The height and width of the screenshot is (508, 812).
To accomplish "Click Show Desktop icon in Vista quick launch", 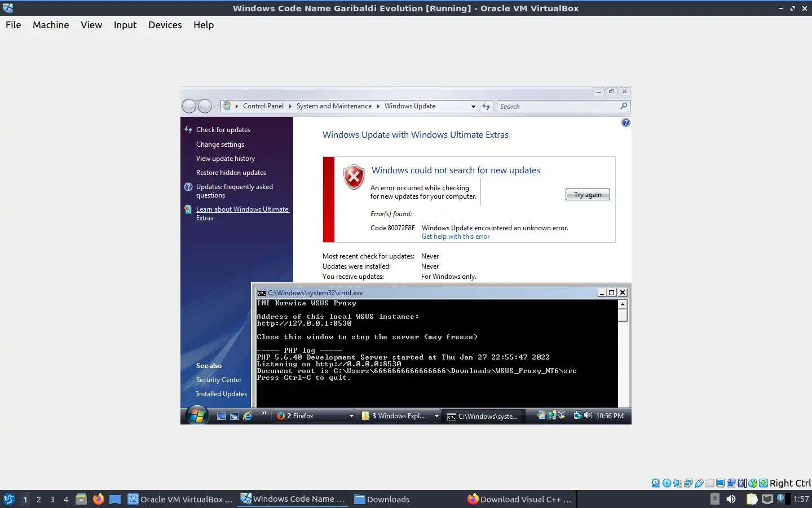I will tap(222, 416).
